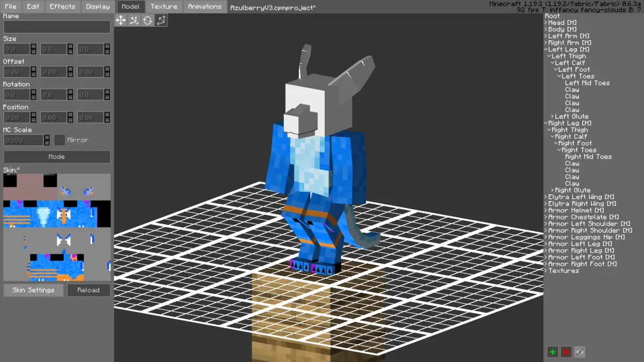Expand the Right Glute node

(553, 190)
